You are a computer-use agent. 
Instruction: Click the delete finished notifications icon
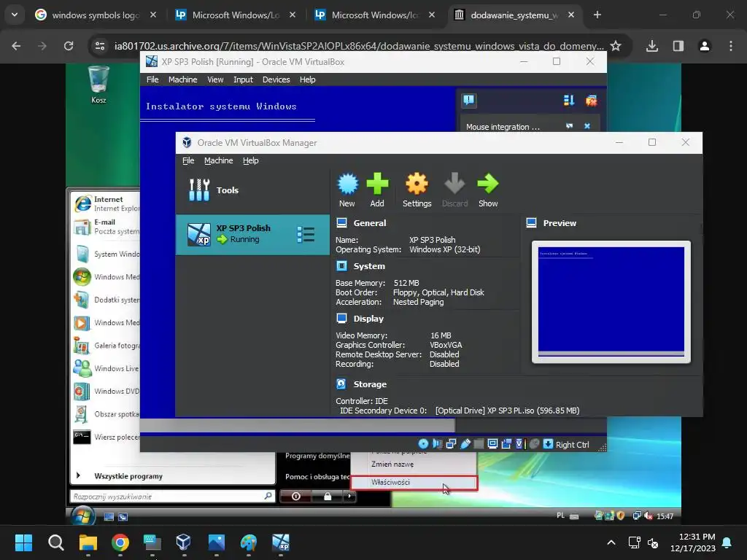[591, 100]
